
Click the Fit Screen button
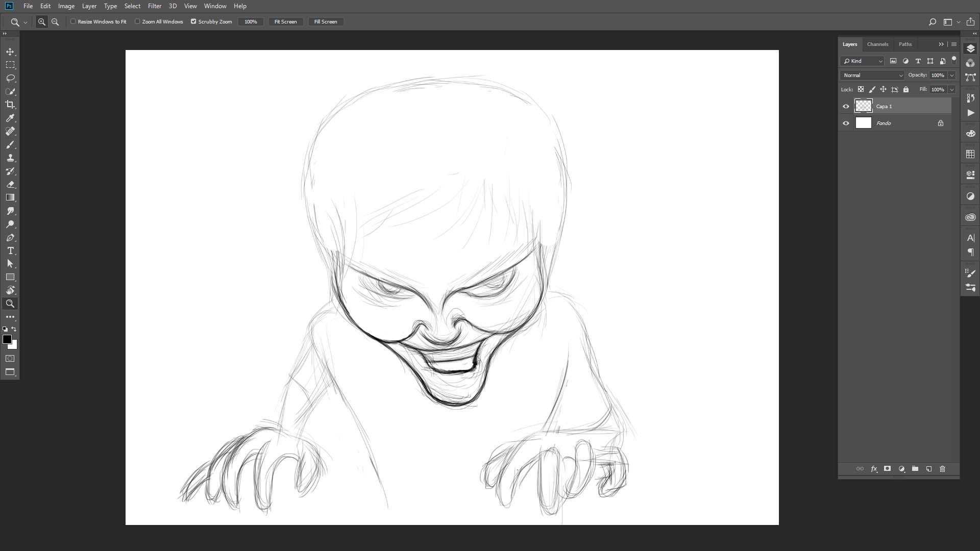point(286,21)
